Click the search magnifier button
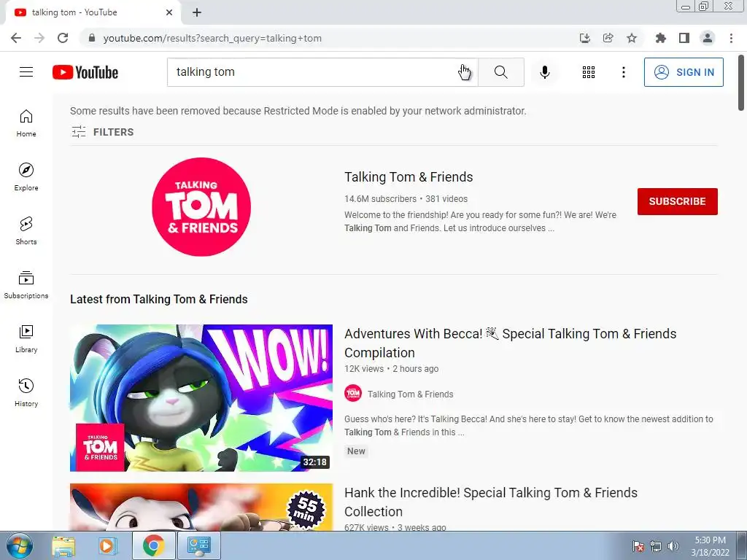 [x=500, y=72]
